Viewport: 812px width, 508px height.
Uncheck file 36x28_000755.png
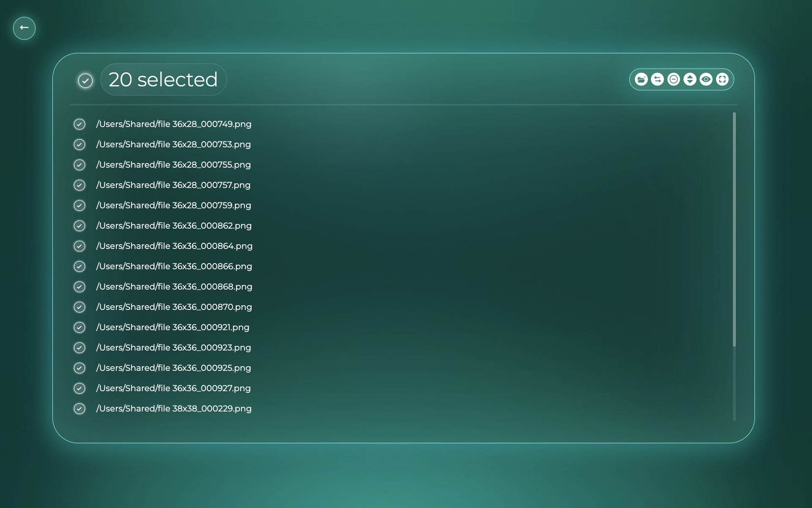80,165
